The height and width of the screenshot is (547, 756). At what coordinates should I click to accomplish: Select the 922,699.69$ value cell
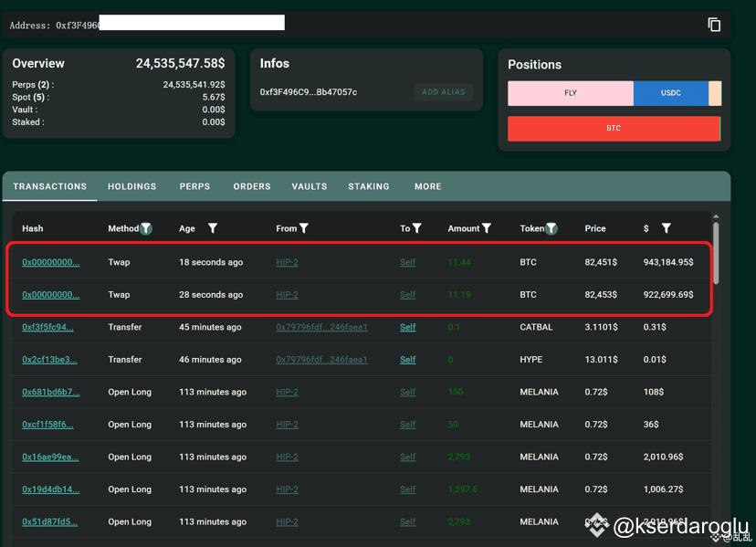668,295
